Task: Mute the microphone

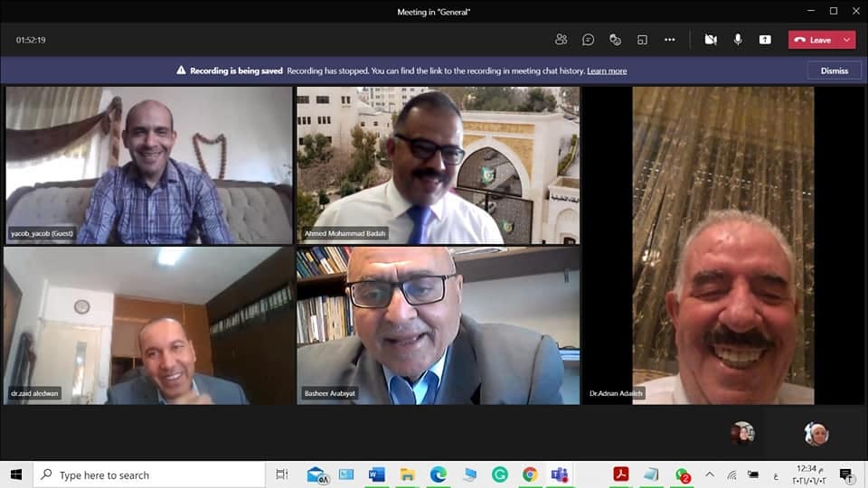Action: (x=738, y=40)
